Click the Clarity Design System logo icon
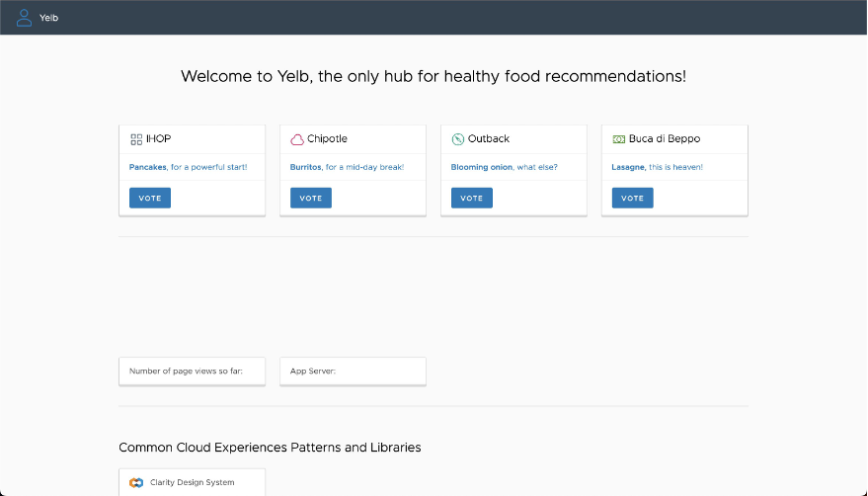 (x=136, y=483)
